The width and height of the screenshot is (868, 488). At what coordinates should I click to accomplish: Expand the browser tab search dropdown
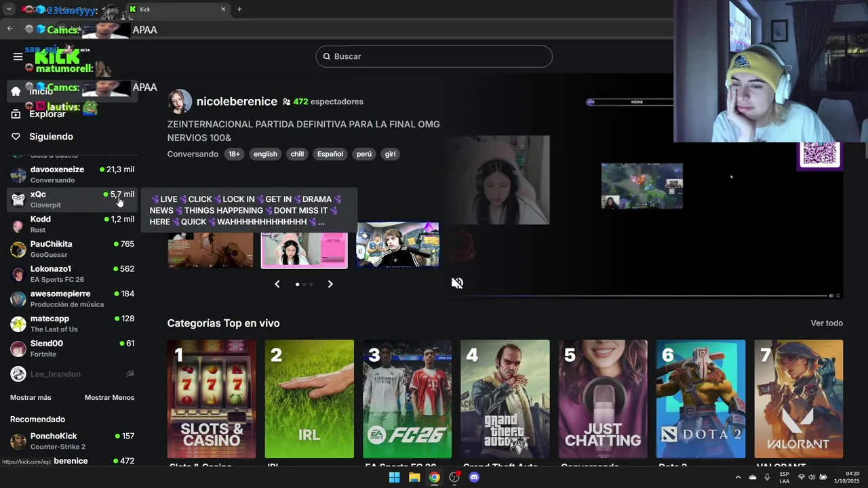9,9
